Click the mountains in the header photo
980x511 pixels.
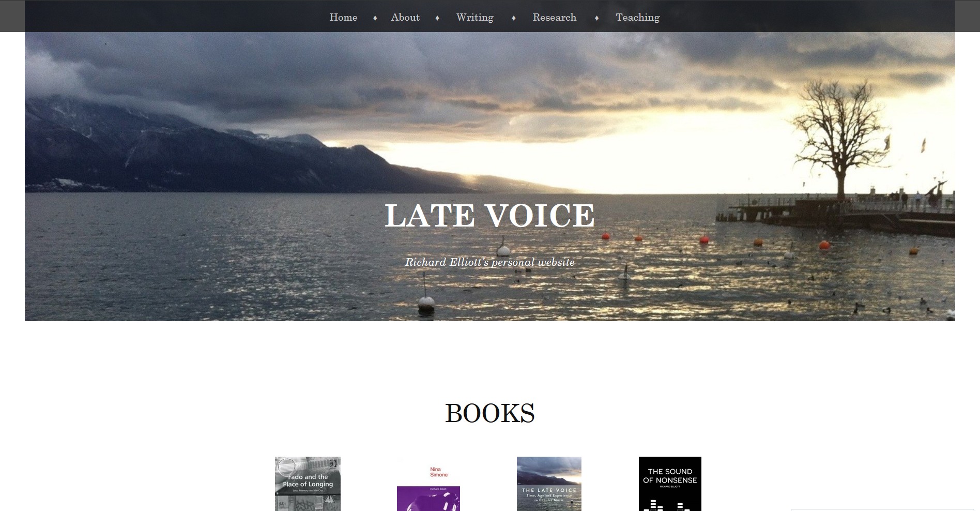click(207, 150)
